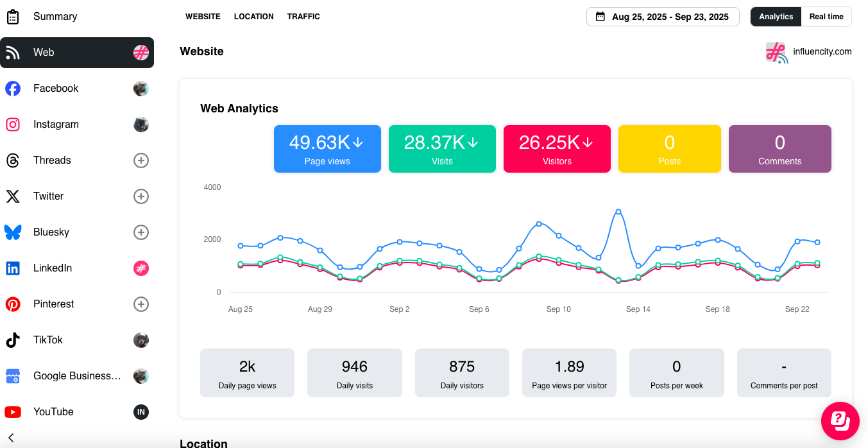Click the Google Business account avatar
This screenshot has height=448, width=868.
click(141, 376)
